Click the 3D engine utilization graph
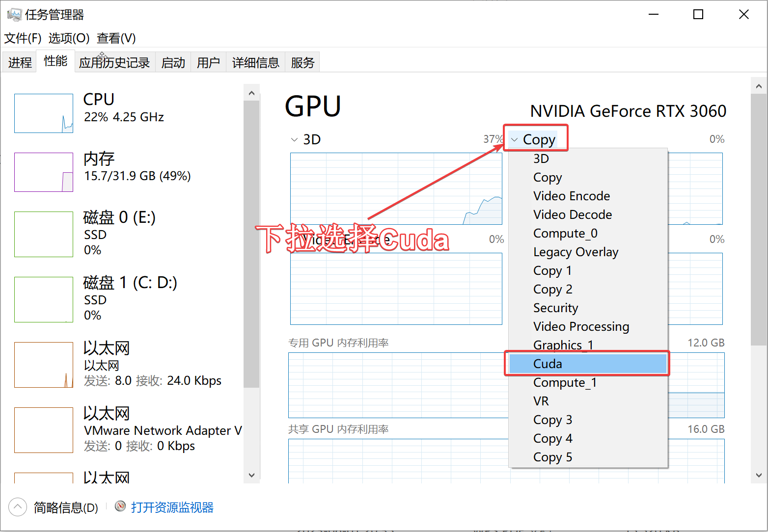This screenshot has height=532, width=768. pos(396,188)
